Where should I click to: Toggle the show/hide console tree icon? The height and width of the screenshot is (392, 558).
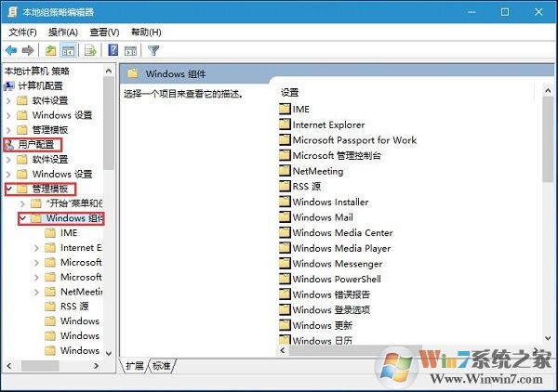[x=68, y=50]
